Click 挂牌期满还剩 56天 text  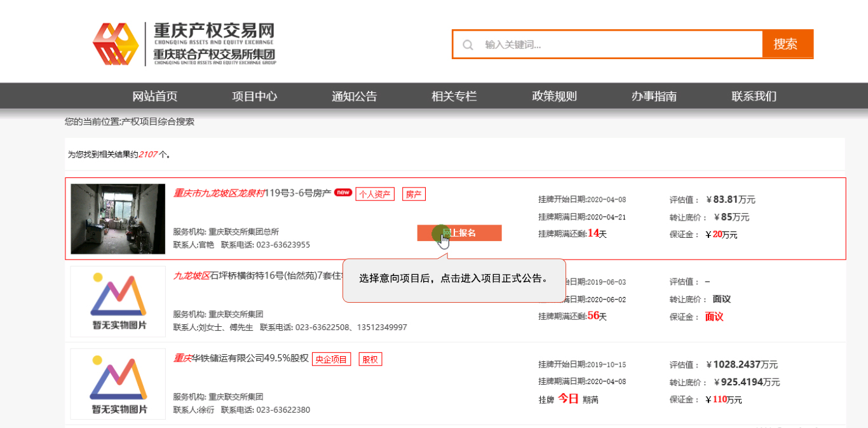click(x=573, y=316)
